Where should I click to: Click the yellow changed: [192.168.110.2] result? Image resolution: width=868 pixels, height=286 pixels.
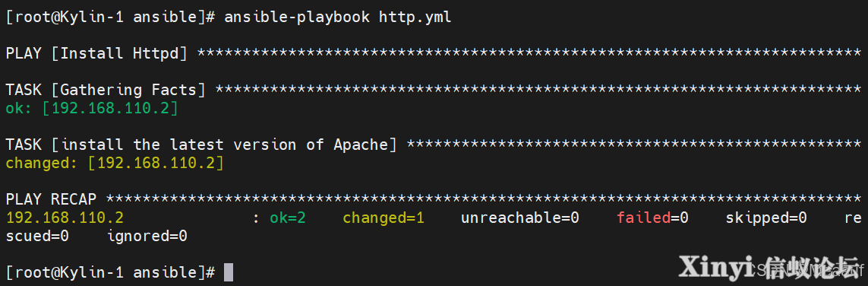pyautogui.click(x=115, y=163)
